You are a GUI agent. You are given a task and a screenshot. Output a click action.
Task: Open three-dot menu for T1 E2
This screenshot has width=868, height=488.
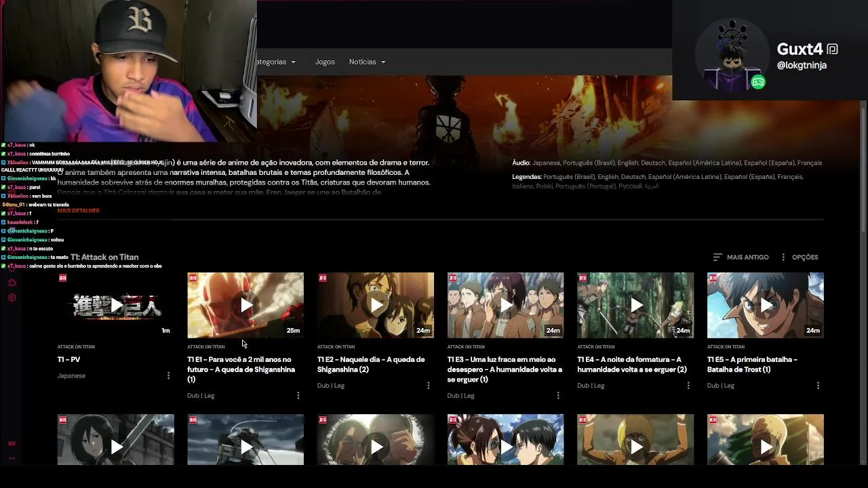(428, 385)
